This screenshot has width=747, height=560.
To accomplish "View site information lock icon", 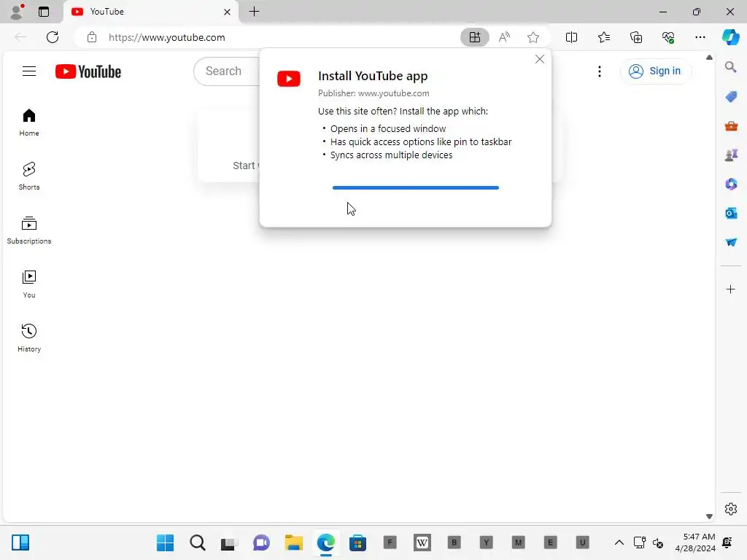I will [x=92, y=37].
